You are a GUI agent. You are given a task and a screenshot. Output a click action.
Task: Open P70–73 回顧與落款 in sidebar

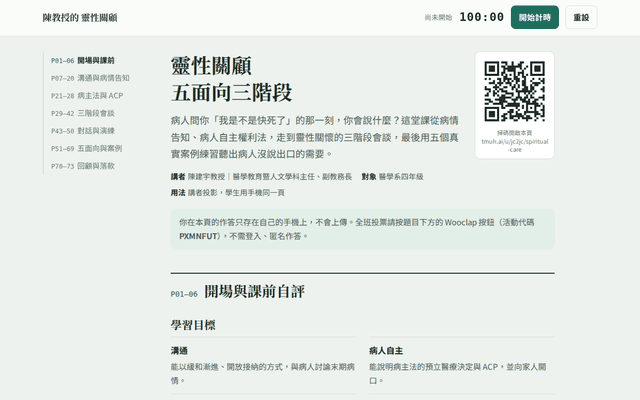pos(83,166)
